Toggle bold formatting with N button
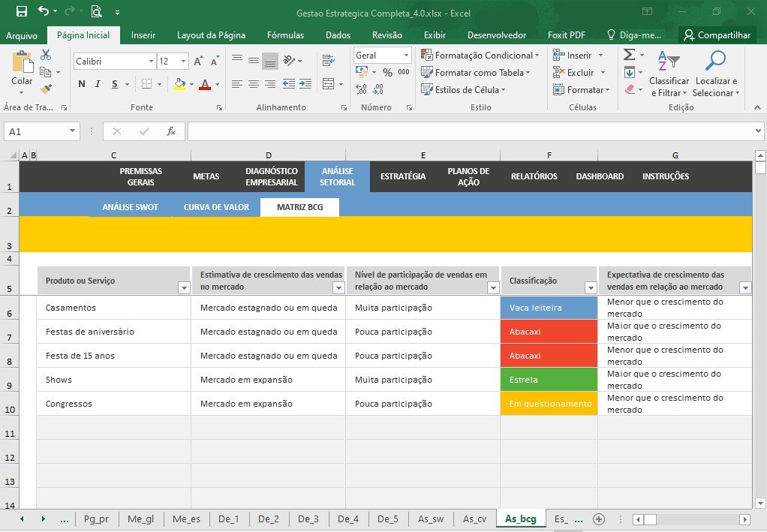 click(82, 84)
